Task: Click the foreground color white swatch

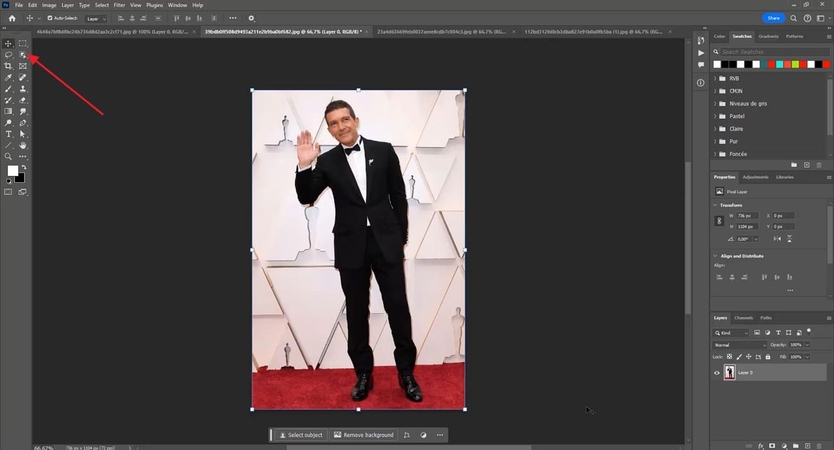Action: coord(13,170)
